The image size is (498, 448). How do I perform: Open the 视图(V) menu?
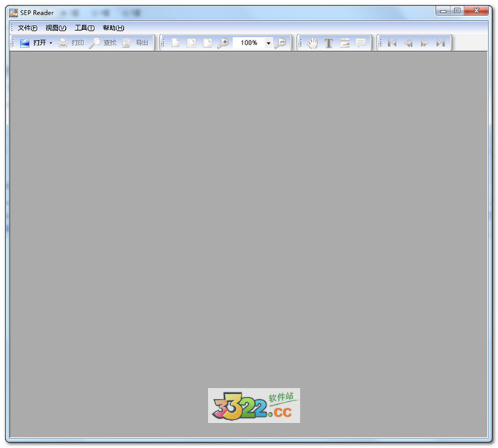(x=56, y=28)
